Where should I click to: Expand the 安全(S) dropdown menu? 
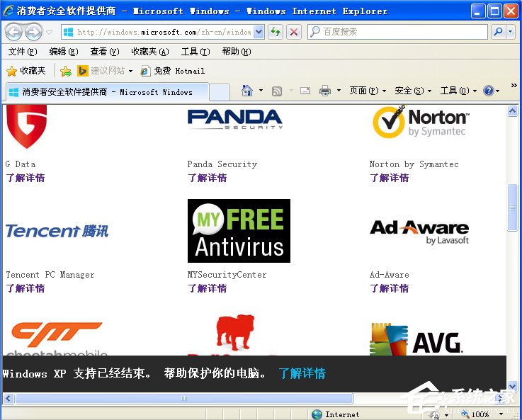click(413, 91)
